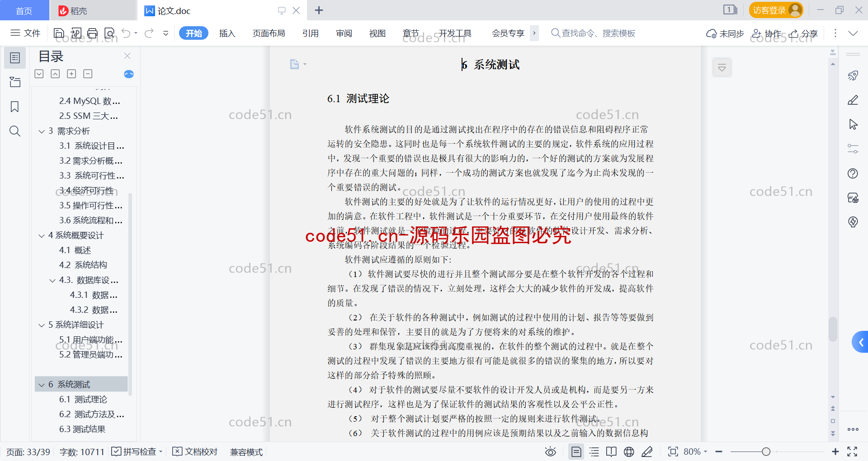Collapse the '4 系统概要设计' outline section
This screenshot has height=461, width=868.
pos(42,235)
